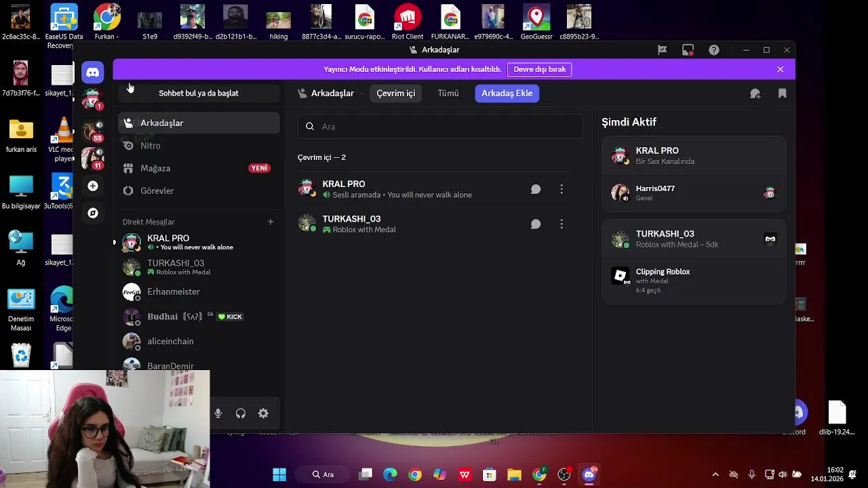Open the server with 11 notification badge
Image resolution: width=868 pixels, height=488 pixels.
pyautogui.click(x=92, y=158)
